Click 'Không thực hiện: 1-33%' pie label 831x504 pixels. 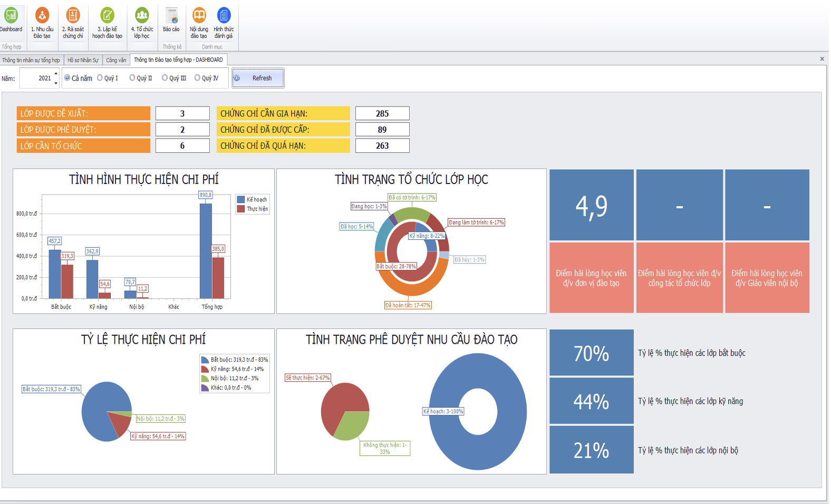click(385, 448)
